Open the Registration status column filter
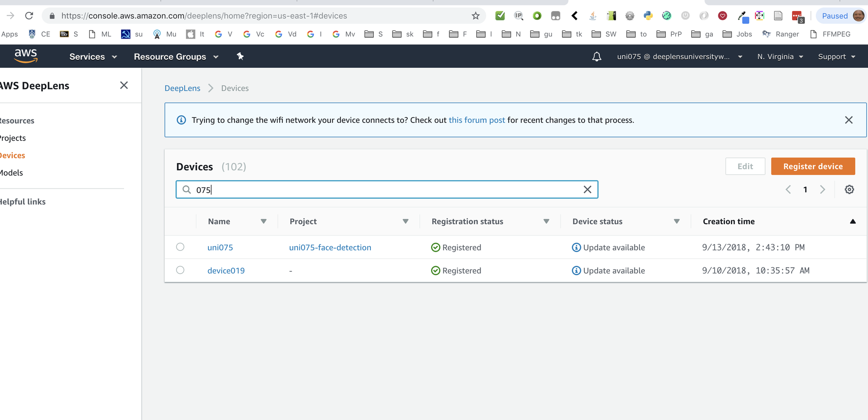868x420 pixels. [546, 221]
